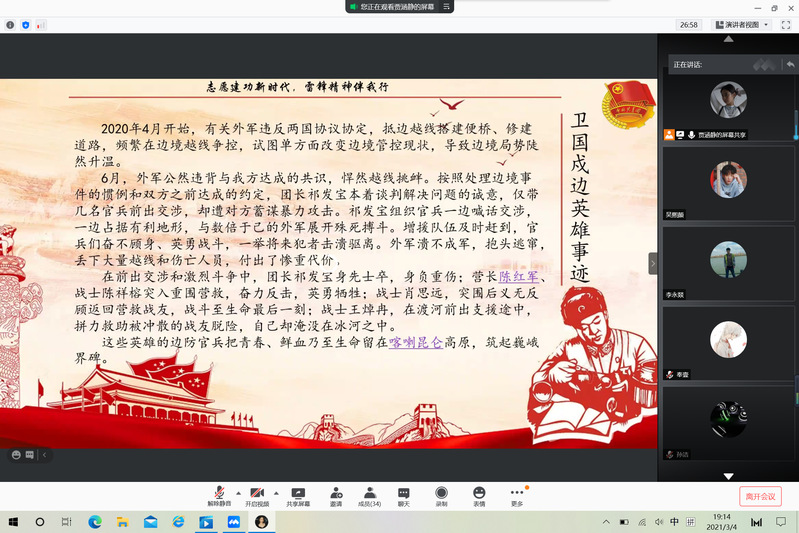Screen dimensions: 799x533
Task: Start recording with the 录制 icon
Action: pyautogui.click(x=441, y=494)
